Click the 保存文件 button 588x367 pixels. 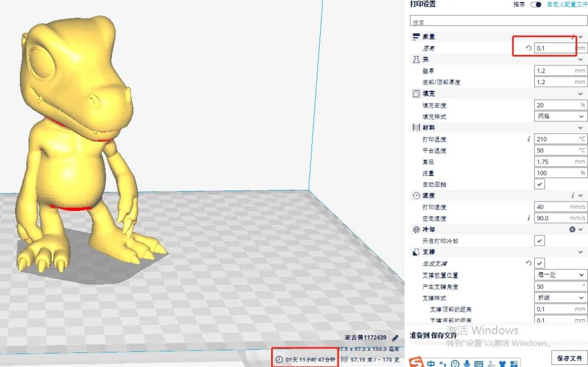(569, 358)
